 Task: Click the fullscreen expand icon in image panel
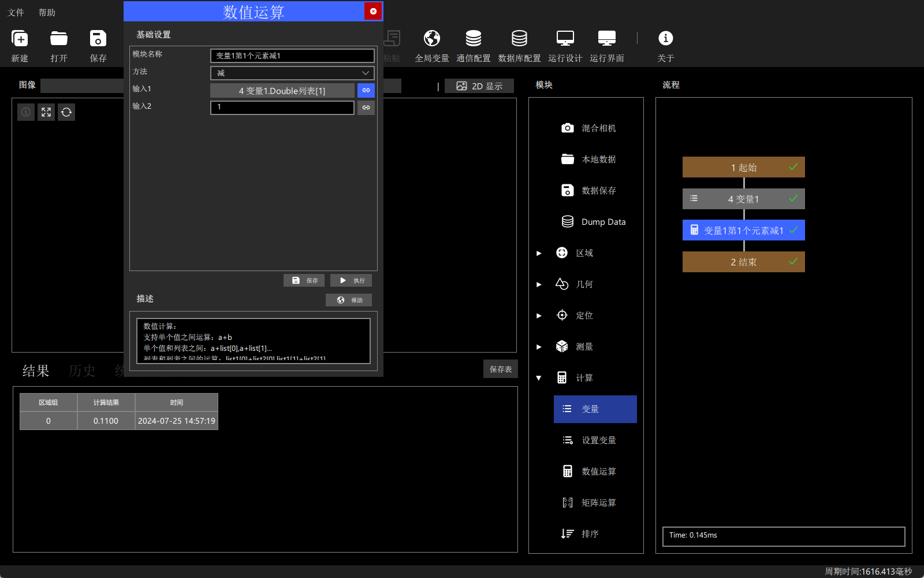[x=46, y=112]
